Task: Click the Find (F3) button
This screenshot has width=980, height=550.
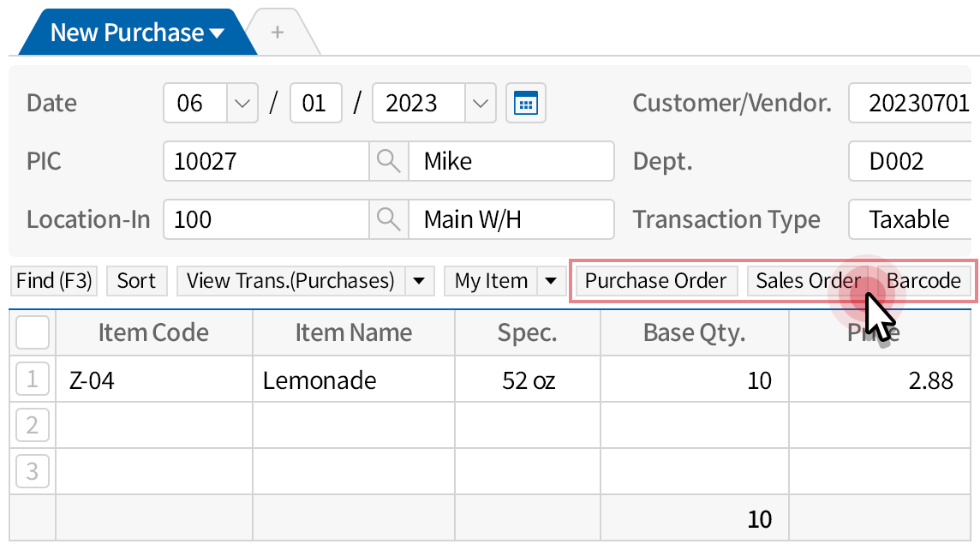Action: click(x=54, y=281)
